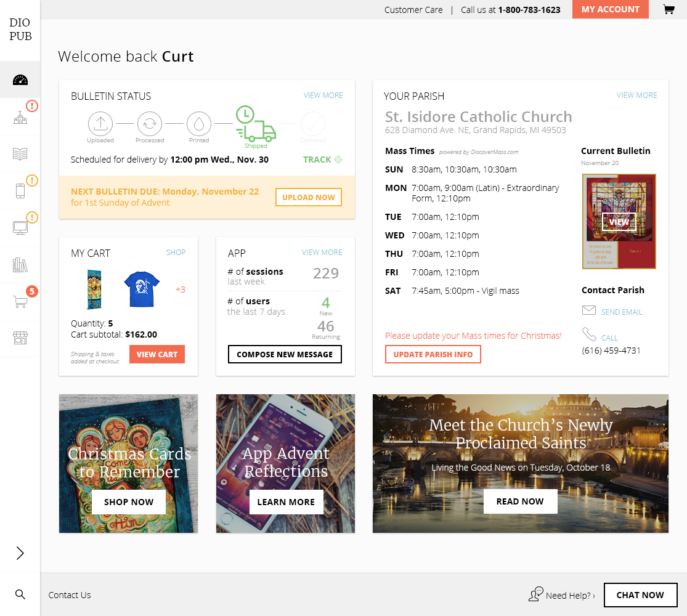Open the VIEW CART button
Viewport: 687px width, 616px height.
157,354
